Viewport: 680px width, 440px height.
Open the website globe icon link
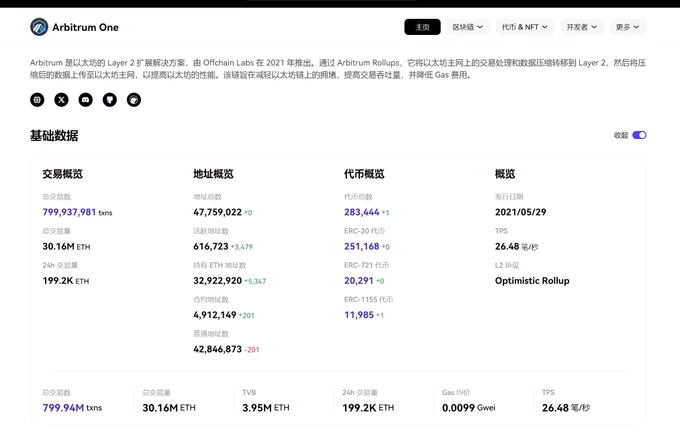click(x=37, y=100)
